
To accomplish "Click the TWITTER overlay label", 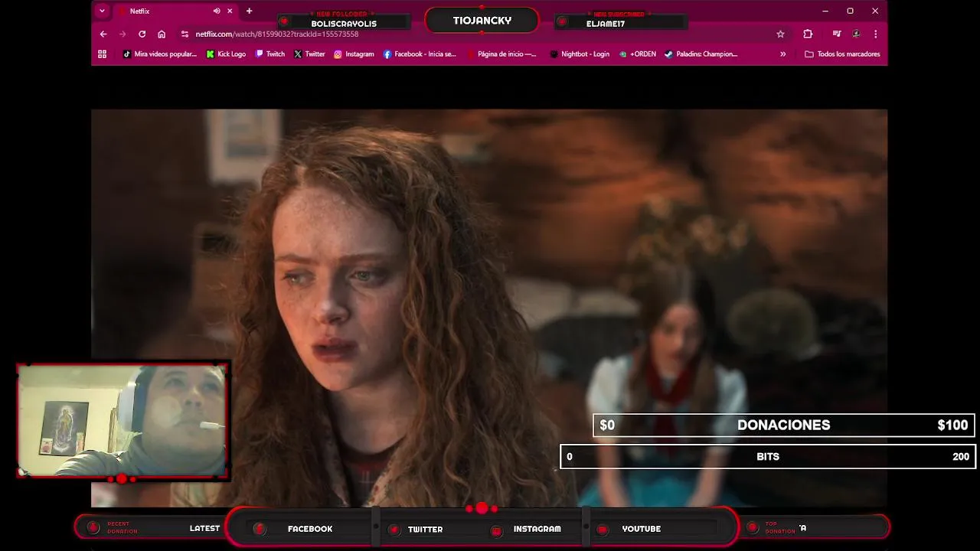I will 425,529.
